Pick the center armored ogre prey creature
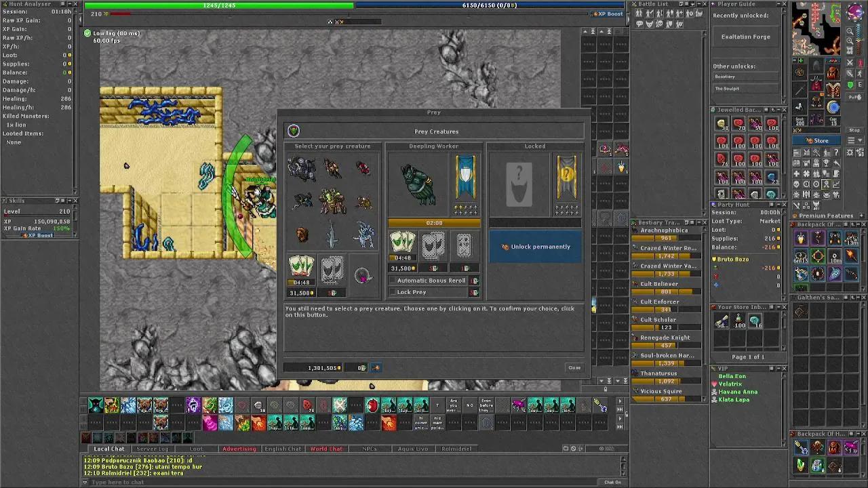 pos(332,201)
